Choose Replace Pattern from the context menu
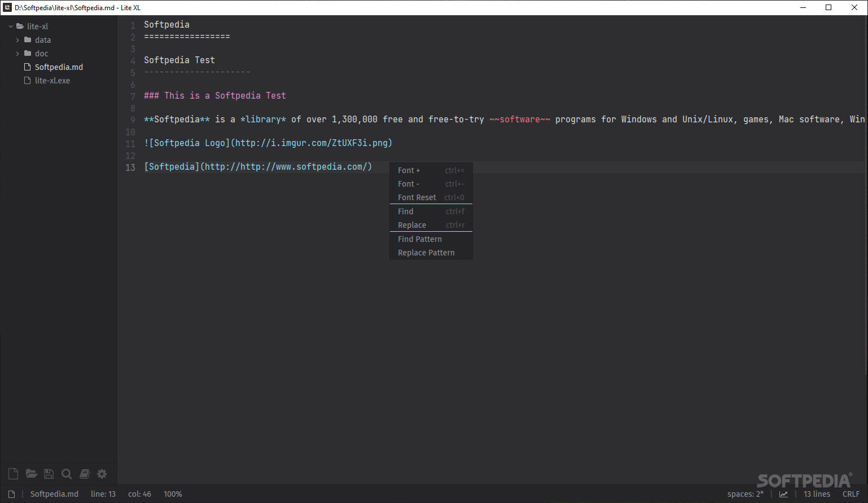 (431, 253)
